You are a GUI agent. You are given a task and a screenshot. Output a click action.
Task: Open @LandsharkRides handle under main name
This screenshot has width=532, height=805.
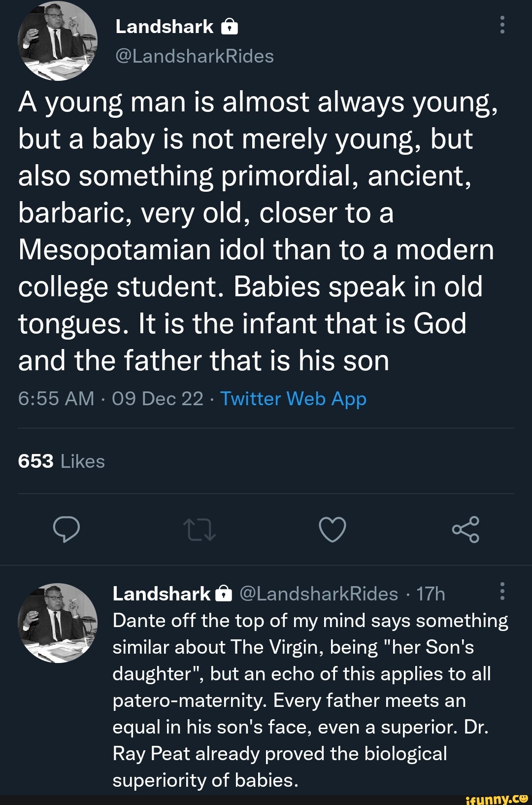pyautogui.click(x=195, y=56)
